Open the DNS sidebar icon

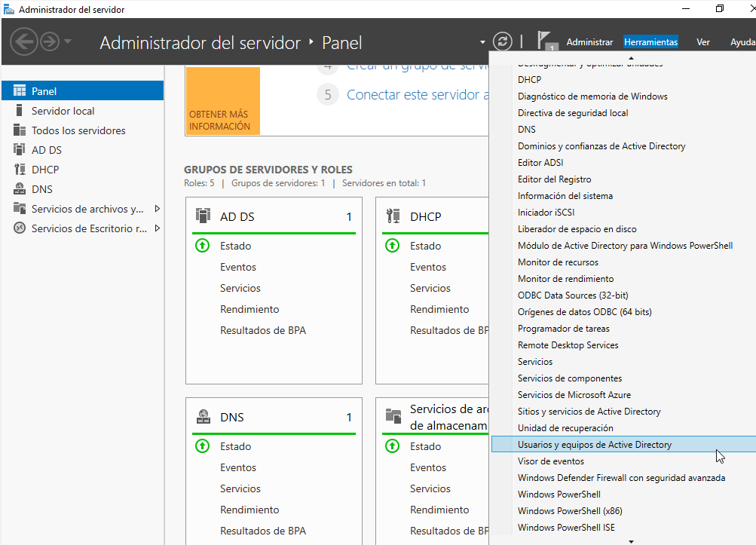point(20,189)
